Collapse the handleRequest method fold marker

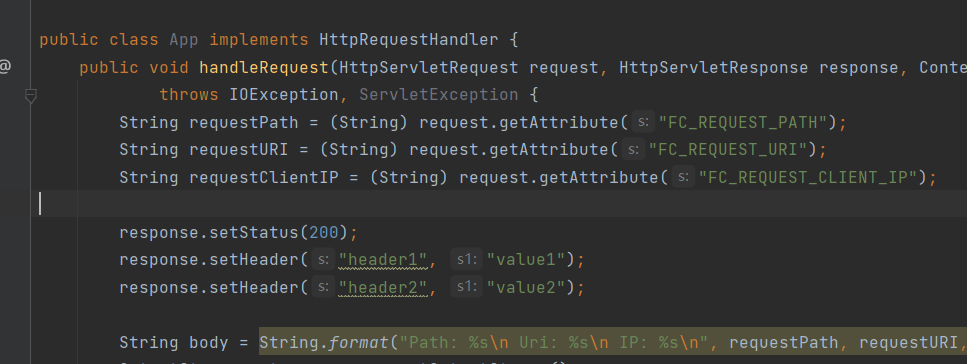tap(30, 96)
